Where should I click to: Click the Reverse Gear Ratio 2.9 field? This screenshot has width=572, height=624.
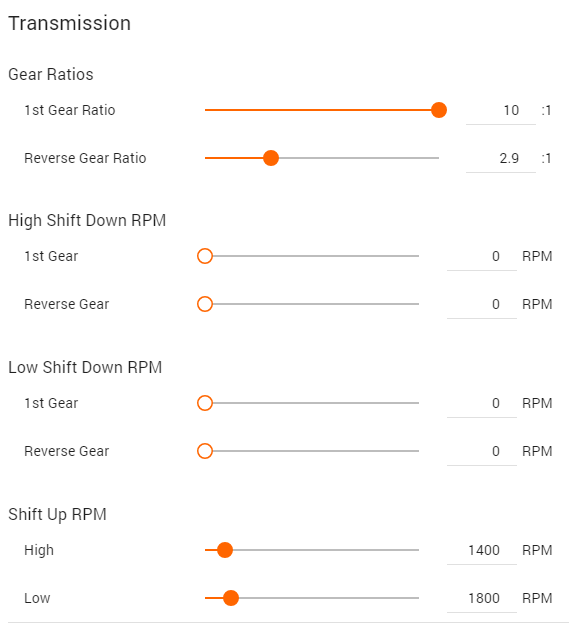click(x=501, y=159)
